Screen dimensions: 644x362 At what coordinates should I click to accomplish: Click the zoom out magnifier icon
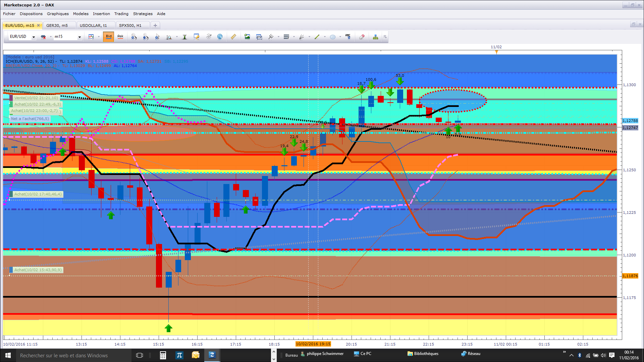146,37
